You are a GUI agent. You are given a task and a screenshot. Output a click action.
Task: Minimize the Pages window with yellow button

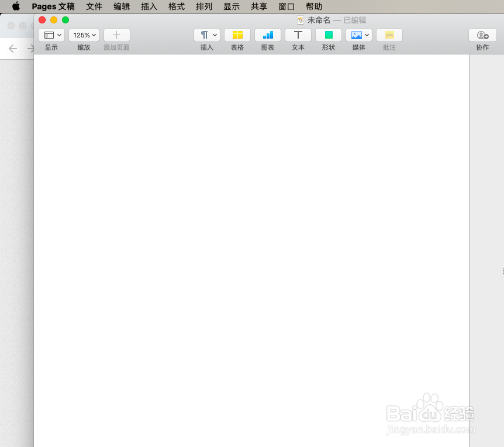pos(54,20)
